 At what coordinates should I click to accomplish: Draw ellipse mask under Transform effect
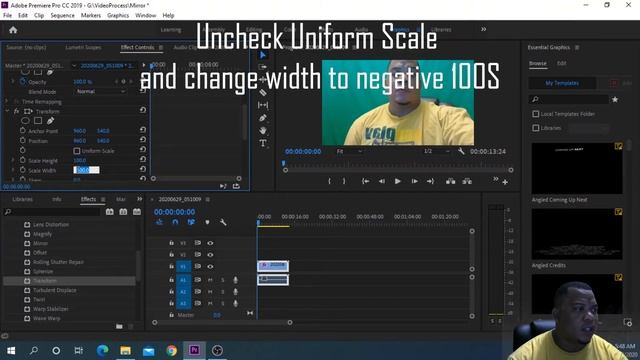click(25, 121)
